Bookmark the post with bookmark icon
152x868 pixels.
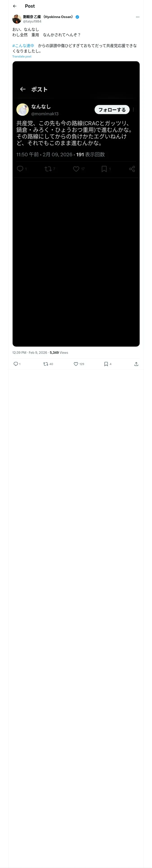(x=106, y=363)
